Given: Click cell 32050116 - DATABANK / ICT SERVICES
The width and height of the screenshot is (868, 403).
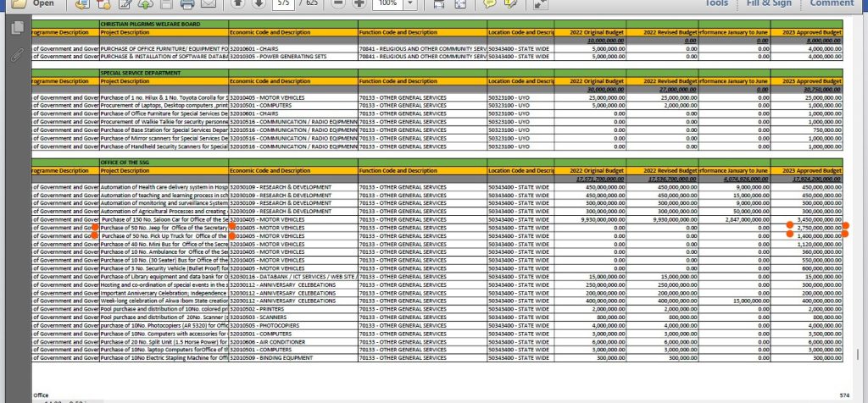Looking at the screenshot, I should 293,276.
